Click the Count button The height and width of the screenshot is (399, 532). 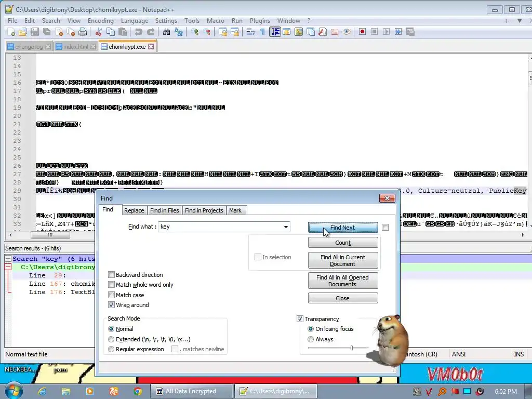click(x=343, y=243)
